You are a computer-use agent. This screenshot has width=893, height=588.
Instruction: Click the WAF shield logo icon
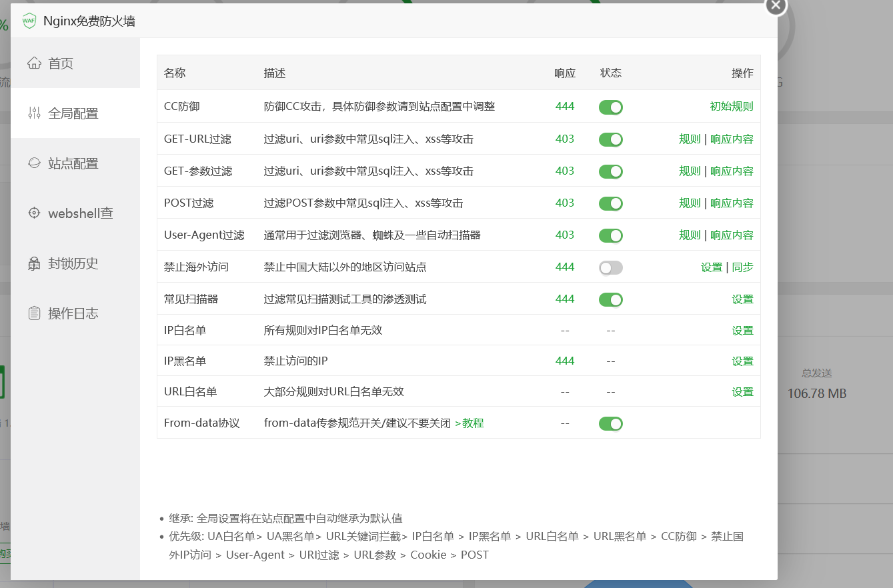(x=29, y=21)
